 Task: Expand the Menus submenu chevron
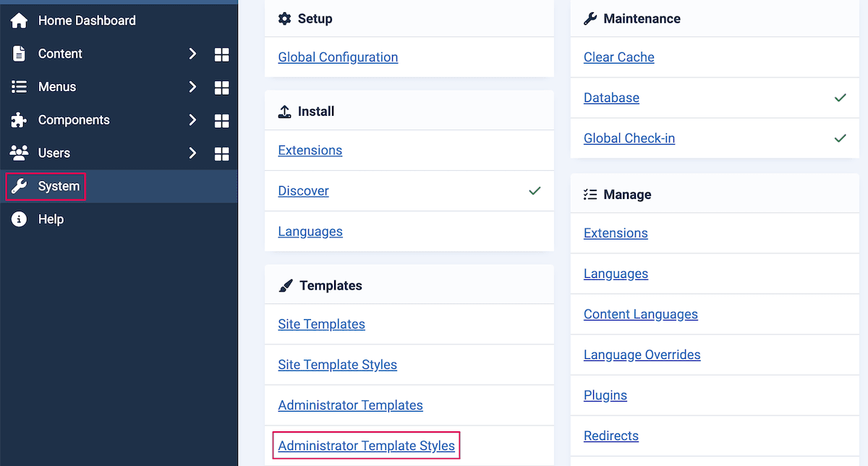(x=193, y=87)
